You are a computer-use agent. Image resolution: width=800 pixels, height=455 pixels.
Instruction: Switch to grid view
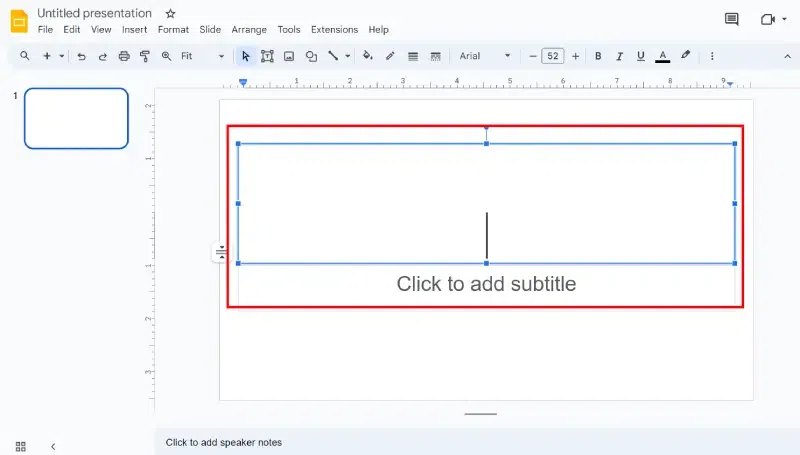20,446
